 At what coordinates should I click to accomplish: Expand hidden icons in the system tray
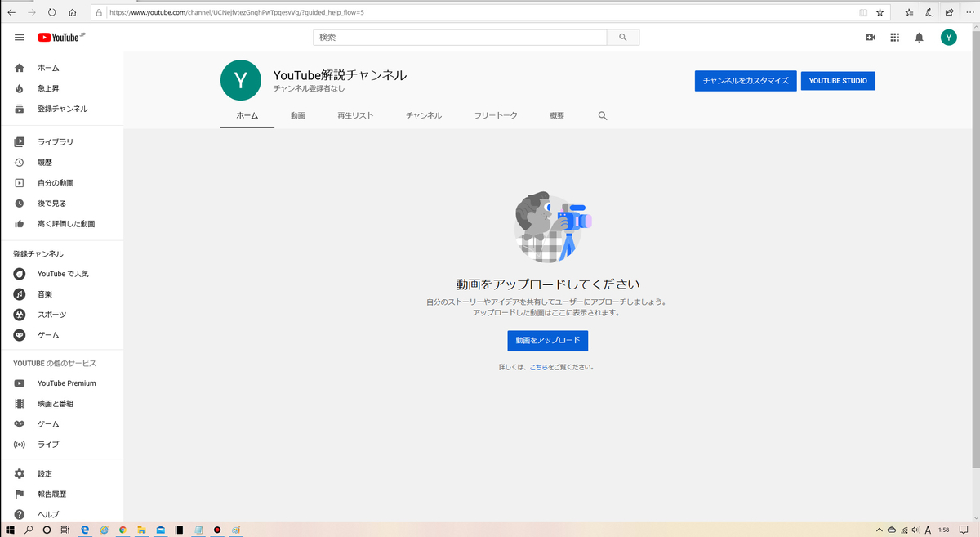pos(880,530)
